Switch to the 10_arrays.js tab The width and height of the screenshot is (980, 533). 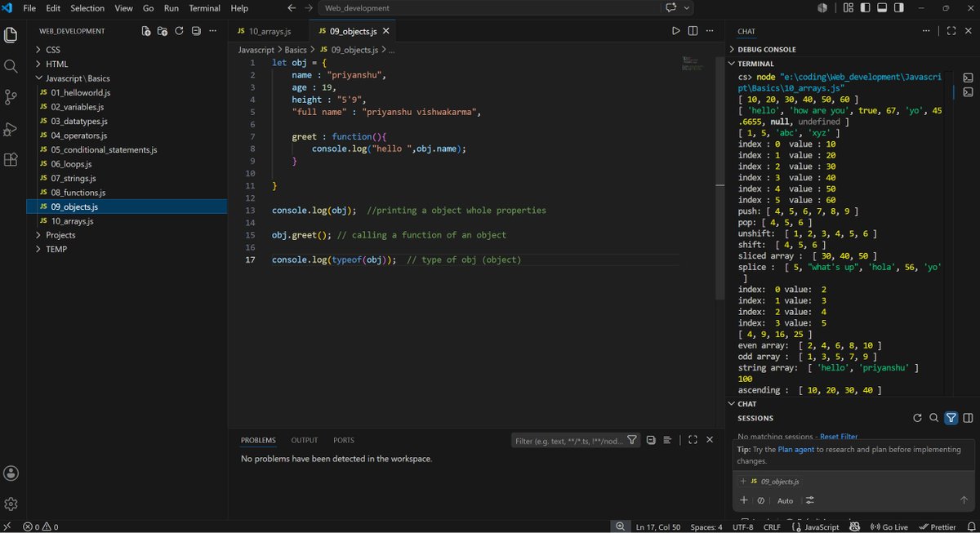tap(269, 31)
